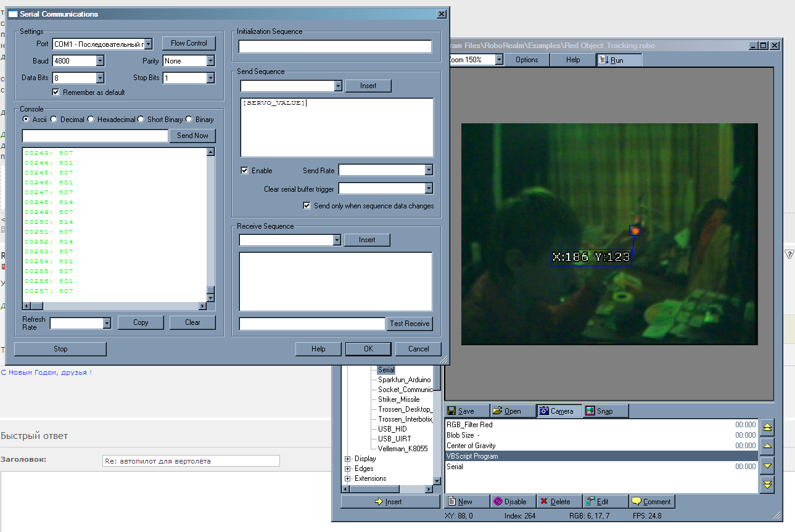This screenshot has height=532, width=795.
Task: Open the Clear serial buffer trigger dropdown
Action: [x=429, y=189]
